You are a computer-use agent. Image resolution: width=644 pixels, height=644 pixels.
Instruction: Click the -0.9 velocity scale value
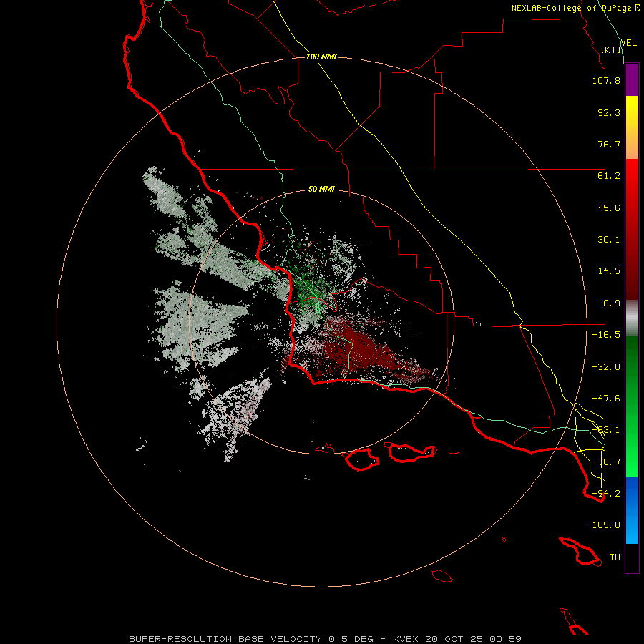[x=609, y=303]
